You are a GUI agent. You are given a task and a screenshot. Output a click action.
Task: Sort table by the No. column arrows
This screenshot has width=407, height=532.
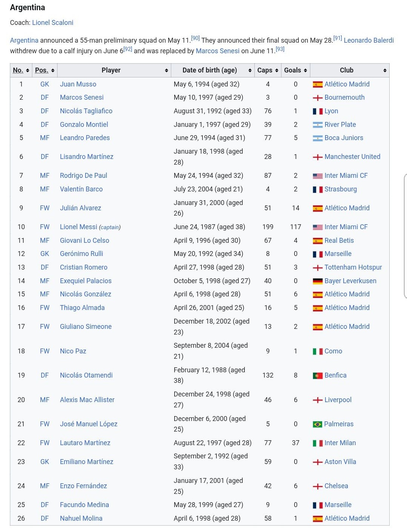(28, 71)
